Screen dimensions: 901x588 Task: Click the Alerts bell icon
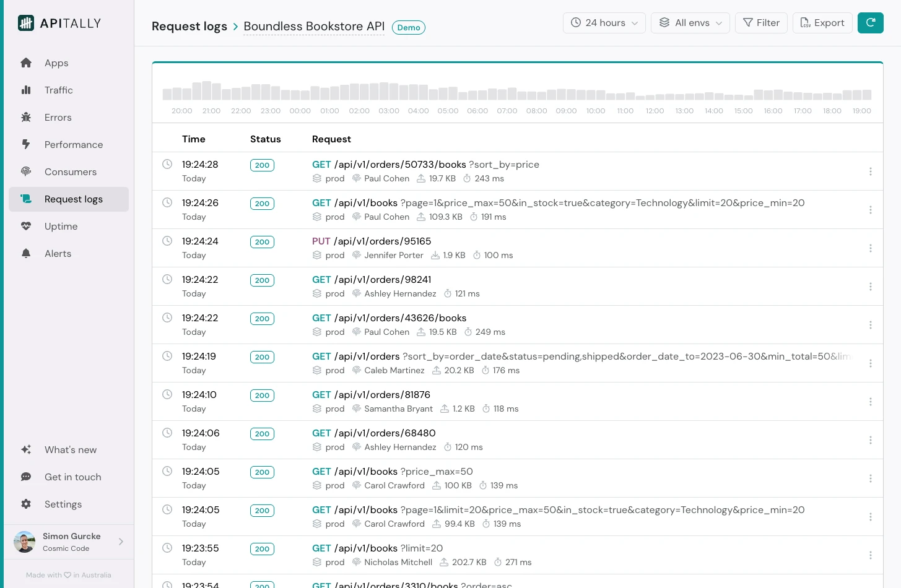(26, 254)
